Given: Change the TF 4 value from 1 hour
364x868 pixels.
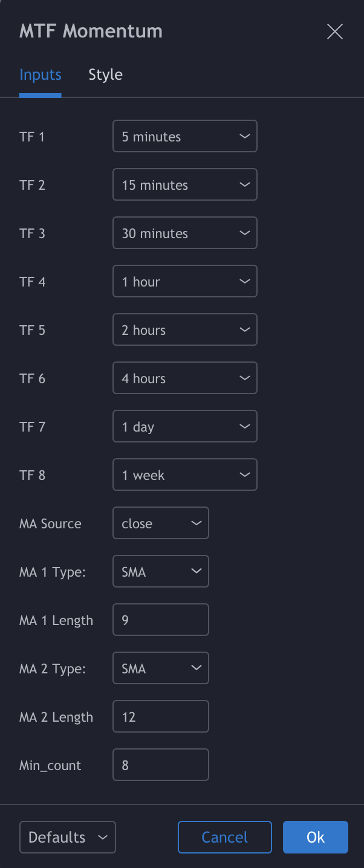Looking at the screenshot, I should point(184,282).
